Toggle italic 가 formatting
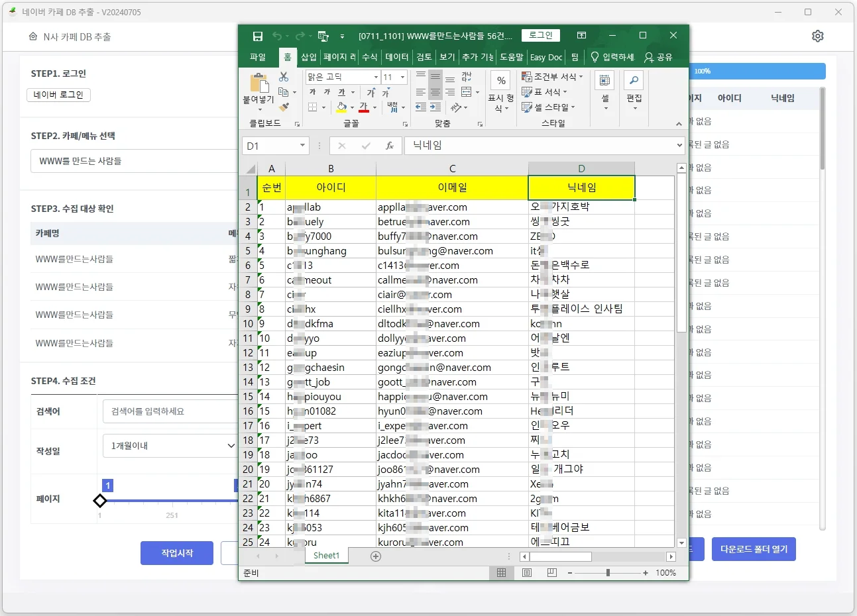Screen dimensions: 857x616 click(x=327, y=92)
